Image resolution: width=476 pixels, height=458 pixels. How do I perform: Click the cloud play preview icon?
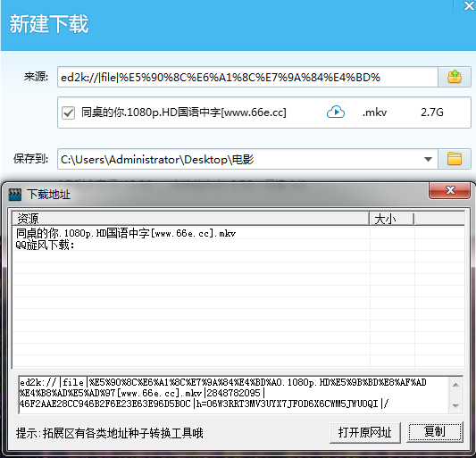point(336,112)
